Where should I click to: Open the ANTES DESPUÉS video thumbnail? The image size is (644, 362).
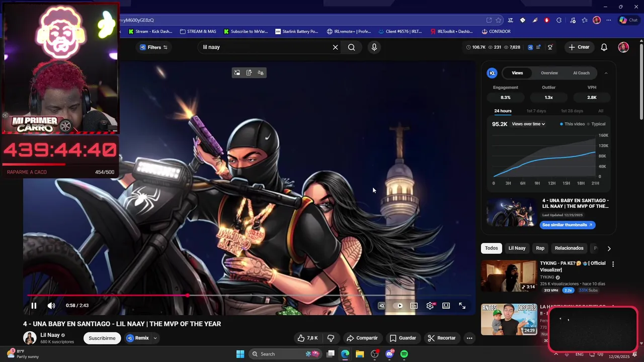509,319
